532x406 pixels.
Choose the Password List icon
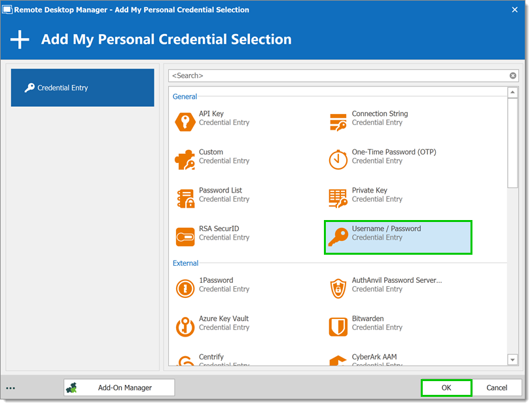pyautogui.click(x=185, y=198)
